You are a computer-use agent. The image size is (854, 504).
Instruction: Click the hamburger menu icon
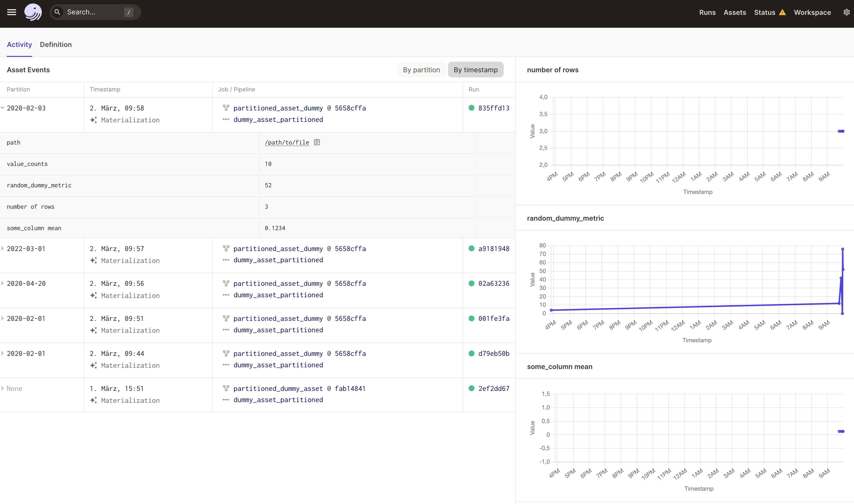[x=11, y=12]
